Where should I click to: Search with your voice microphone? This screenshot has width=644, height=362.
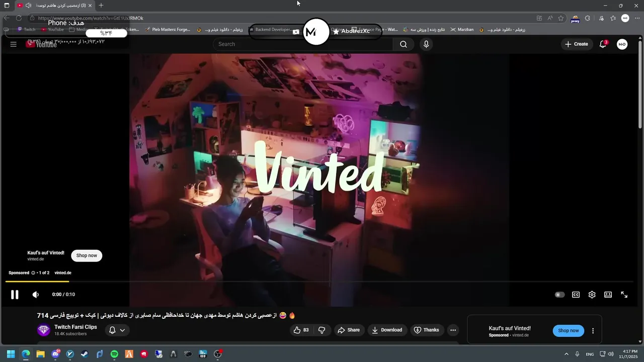pos(426,44)
